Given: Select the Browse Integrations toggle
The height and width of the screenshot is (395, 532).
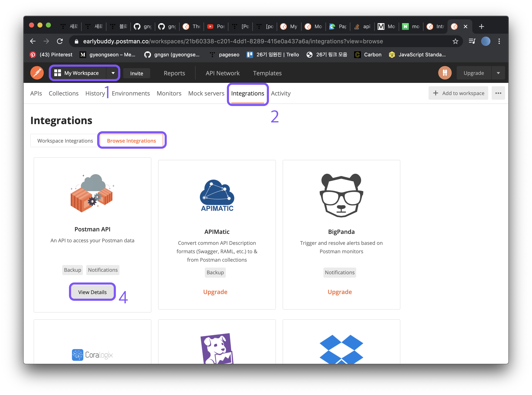Looking at the screenshot, I should click(131, 141).
